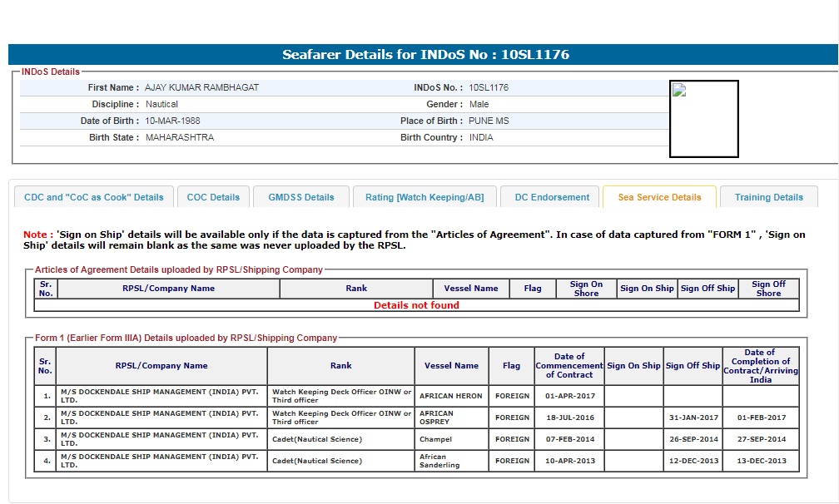Open the Training Details tab
This screenshot has height=504, width=839.
pos(768,197)
